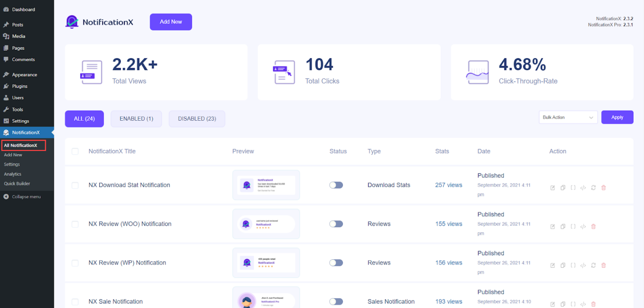This screenshot has height=308, width=644.
Task: Duplicate the NX Review (WOO) Notification
Action: point(563,226)
